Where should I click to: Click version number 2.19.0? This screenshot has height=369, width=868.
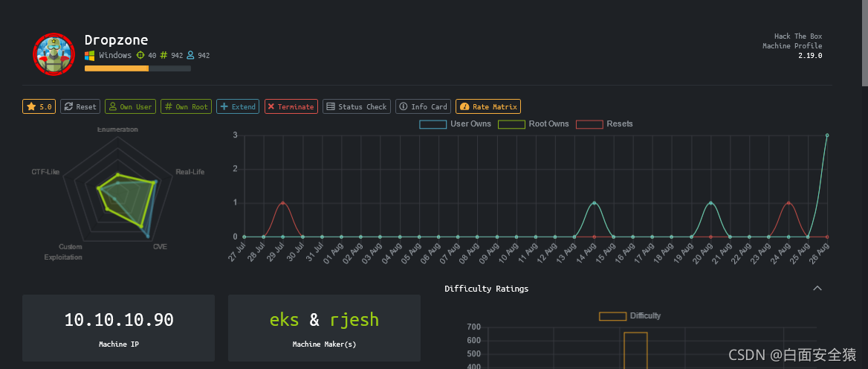pos(810,55)
